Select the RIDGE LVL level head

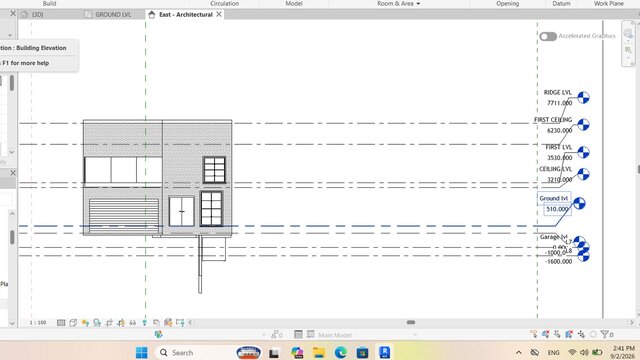click(583, 98)
